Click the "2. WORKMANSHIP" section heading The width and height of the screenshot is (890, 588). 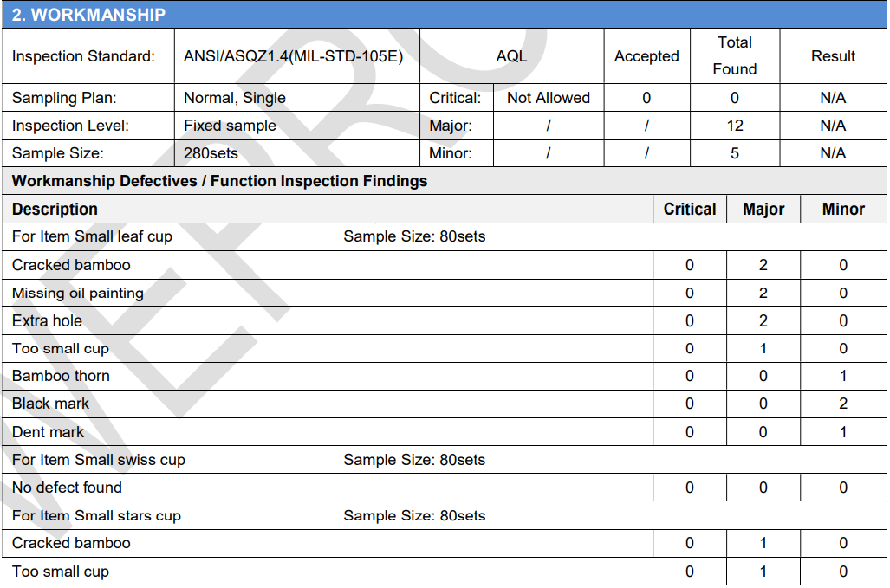tap(88, 15)
